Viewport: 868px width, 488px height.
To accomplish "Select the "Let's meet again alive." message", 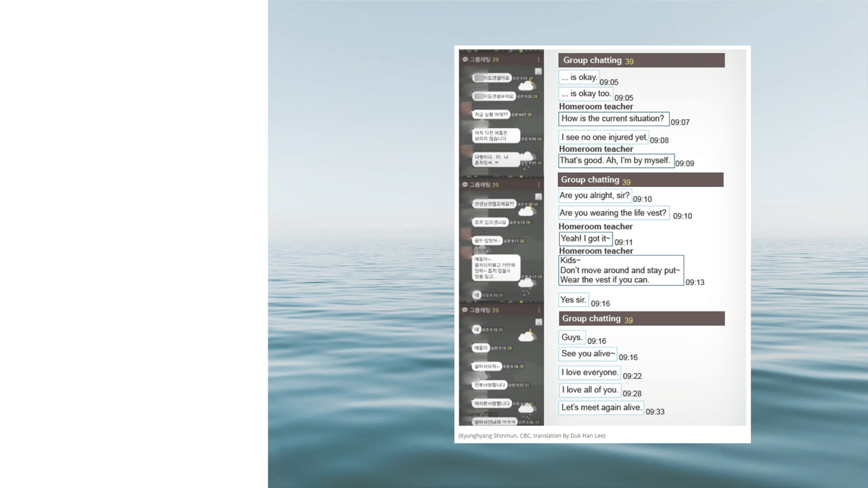I will [601, 408].
